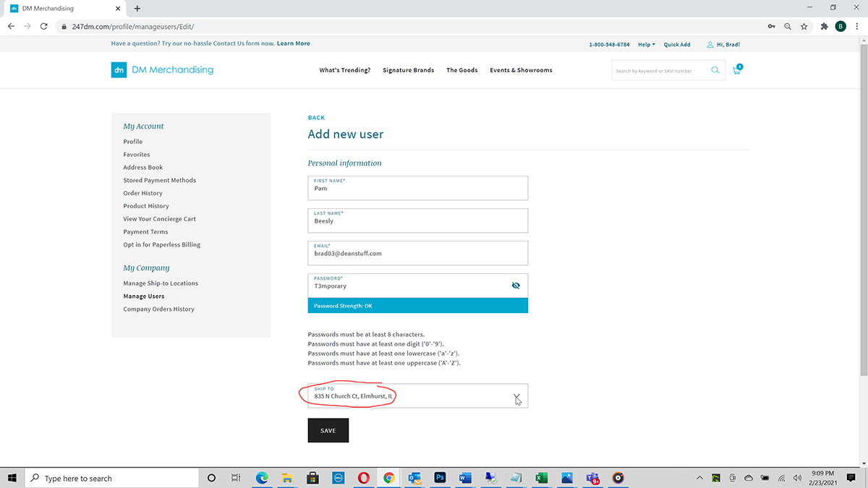Open Company Orders History

point(159,309)
